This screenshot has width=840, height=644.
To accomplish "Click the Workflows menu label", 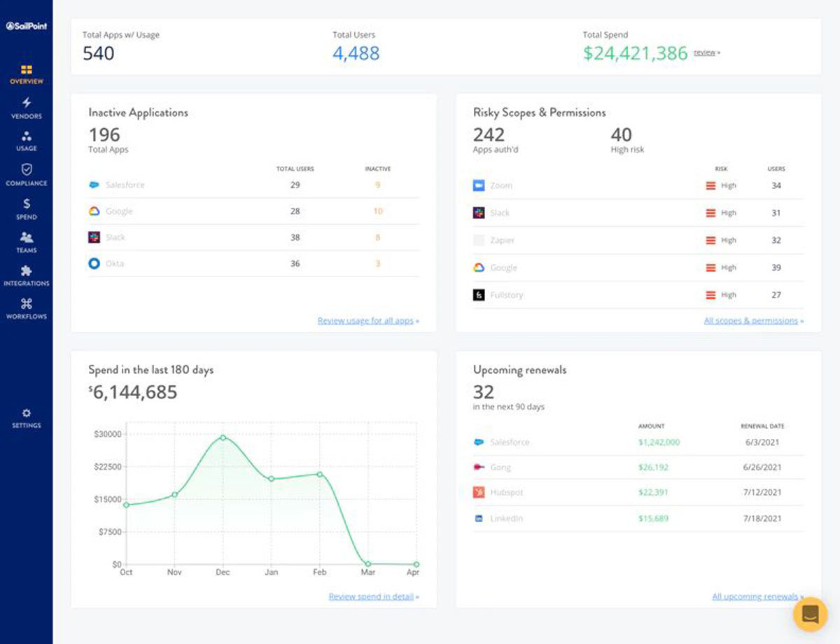I will pos(27,316).
